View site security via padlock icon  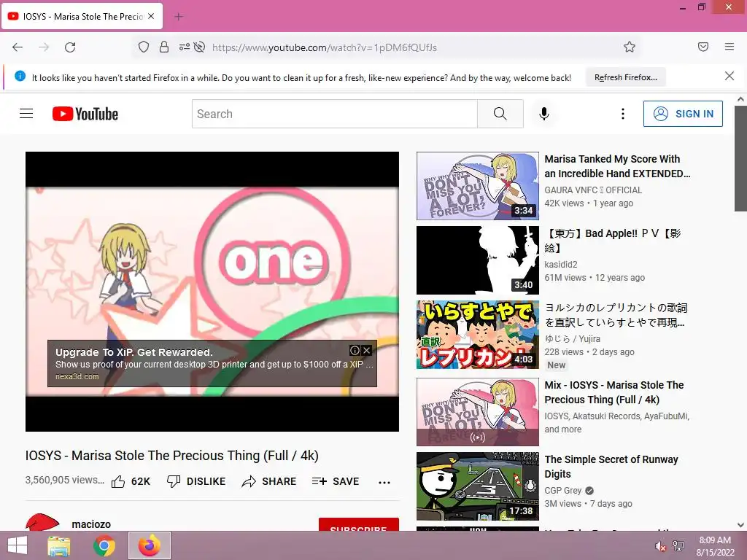164,47
